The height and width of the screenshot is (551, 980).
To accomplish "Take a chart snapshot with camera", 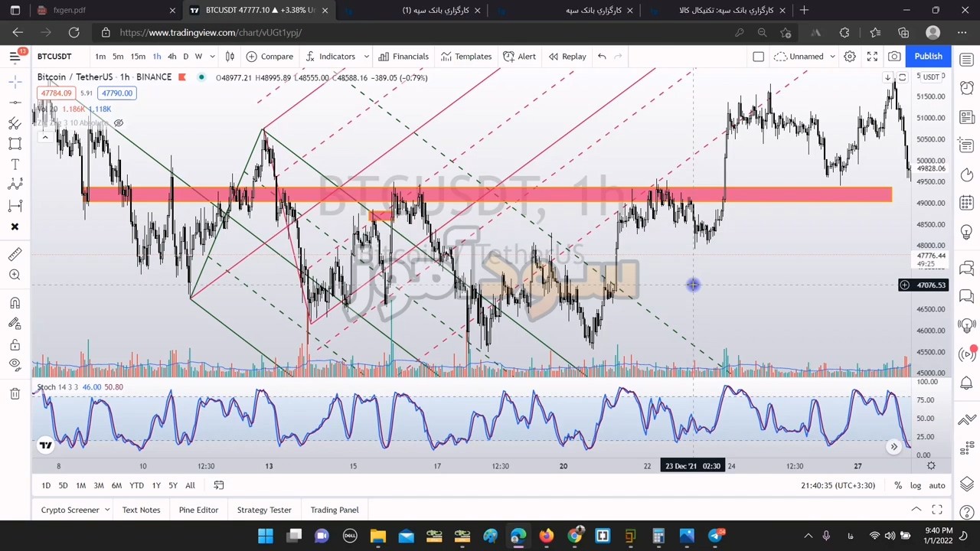I will click(x=894, y=56).
